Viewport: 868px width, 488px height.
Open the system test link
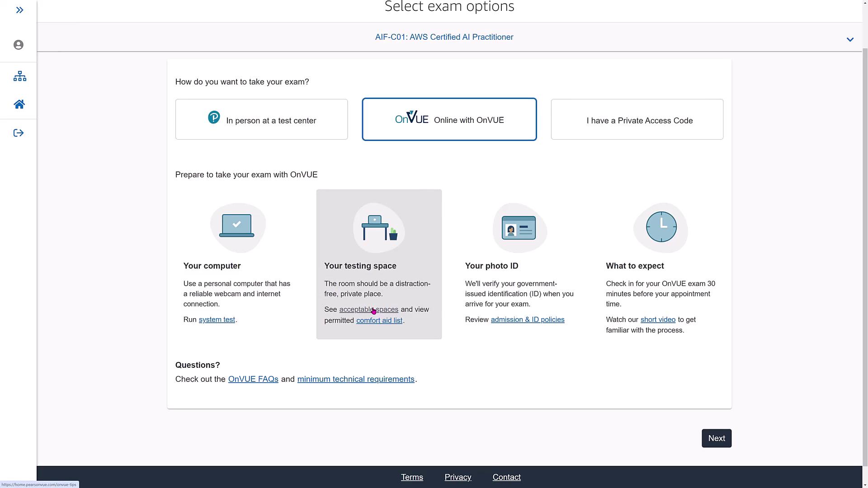[x=217, y=319]
